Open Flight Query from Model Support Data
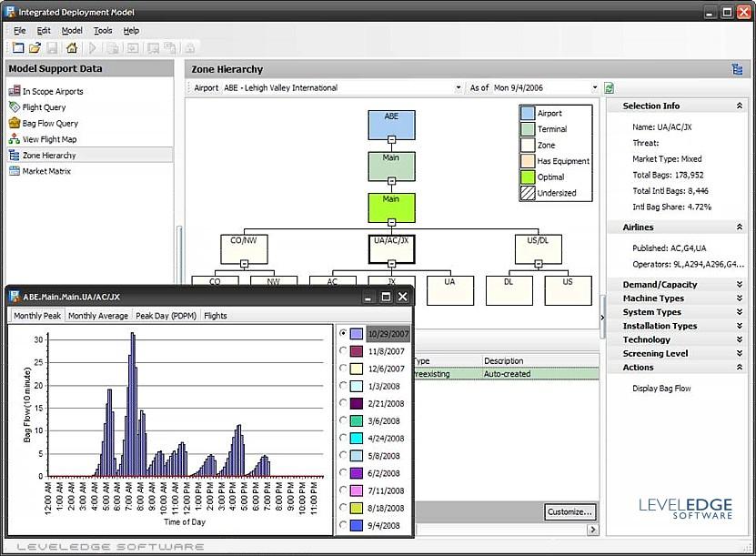 [44, 107]
